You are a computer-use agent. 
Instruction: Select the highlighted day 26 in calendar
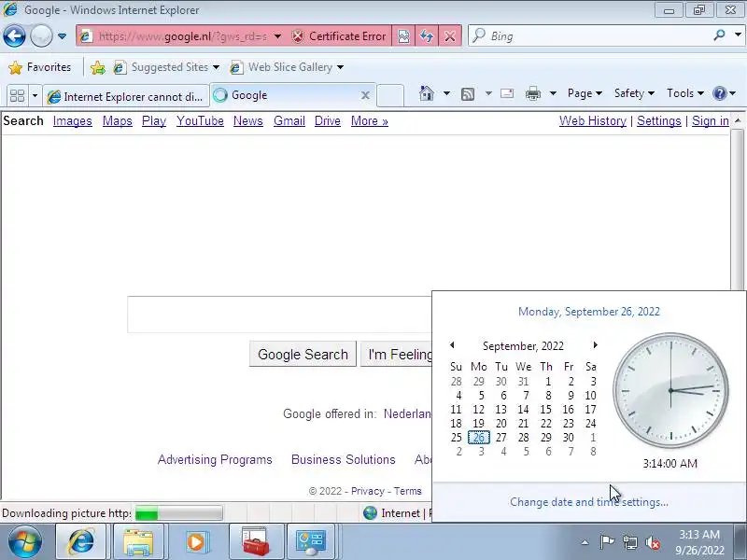(479, 437)
